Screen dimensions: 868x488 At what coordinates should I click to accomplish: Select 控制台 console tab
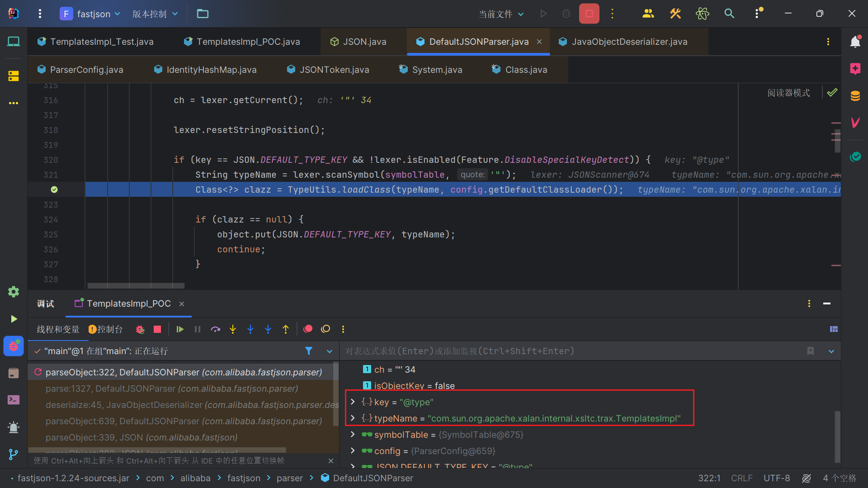point(106,329)
